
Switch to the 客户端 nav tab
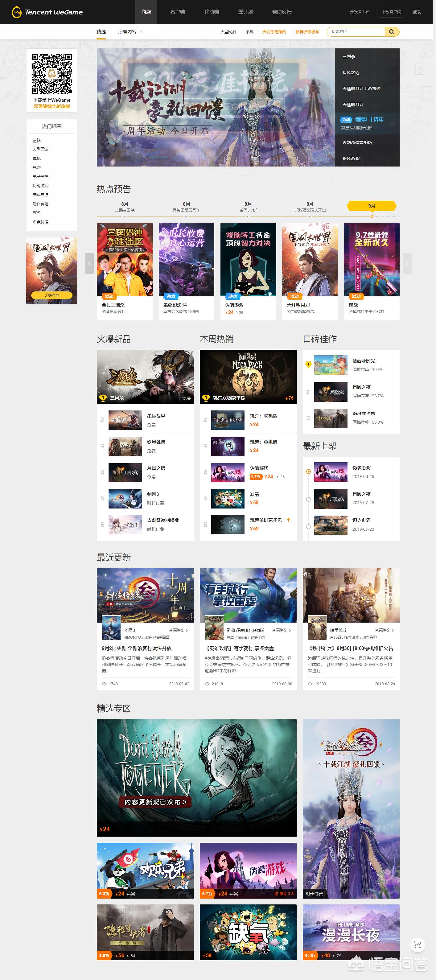[178, 12]
